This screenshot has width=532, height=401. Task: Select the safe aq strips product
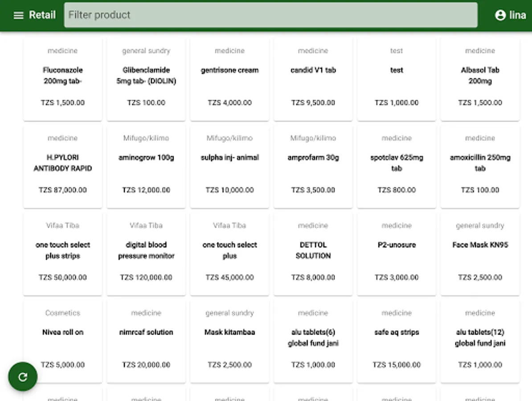[397, 341]
